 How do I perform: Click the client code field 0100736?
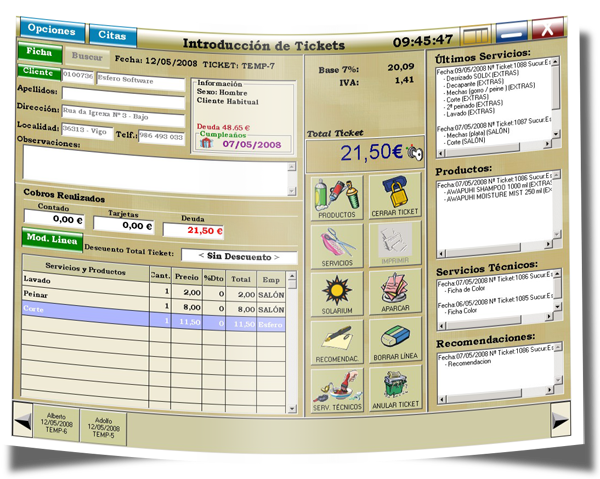coord(78,75)
